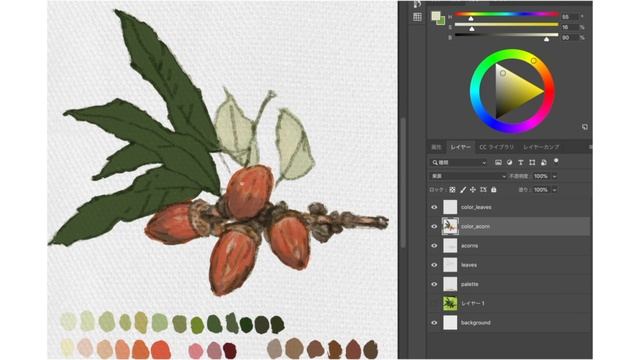Click the canvas vertical scrollbar
Image resolution: width=640 pixels, height=360 pixels.
(x=403, y=183)
